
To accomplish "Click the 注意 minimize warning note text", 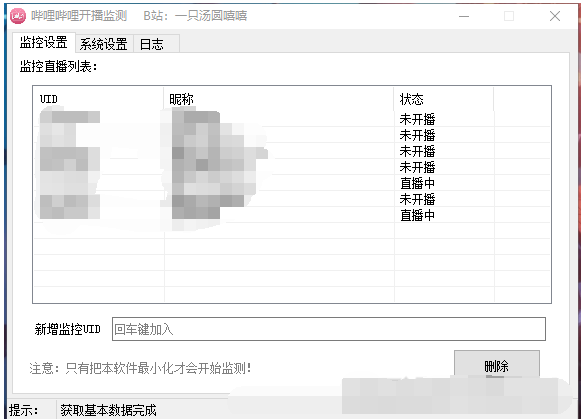I will click(140, 368).
